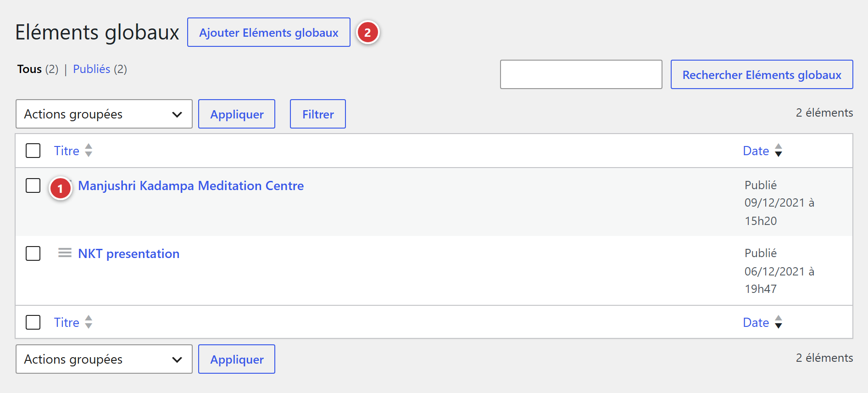Screen dimensions: 868x393
Task: Check the NKT presentation row checkbox
Action: (33, 253)
